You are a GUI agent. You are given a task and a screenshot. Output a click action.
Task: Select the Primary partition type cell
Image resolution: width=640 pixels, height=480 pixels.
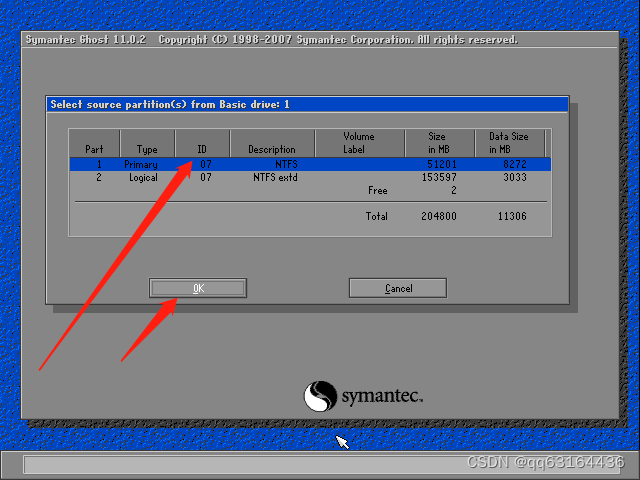click(141, 164)
